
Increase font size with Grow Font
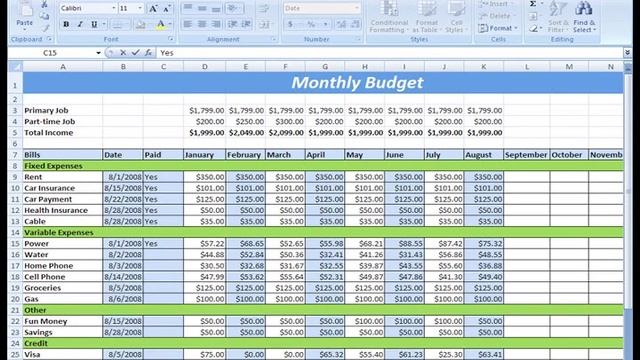pos(153,8)
